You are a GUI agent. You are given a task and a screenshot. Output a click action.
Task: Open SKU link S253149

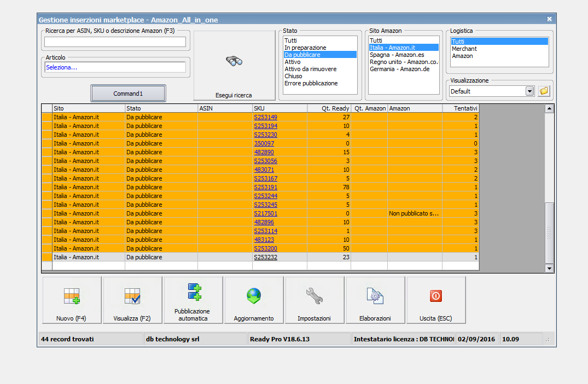[x=265, y=117]
